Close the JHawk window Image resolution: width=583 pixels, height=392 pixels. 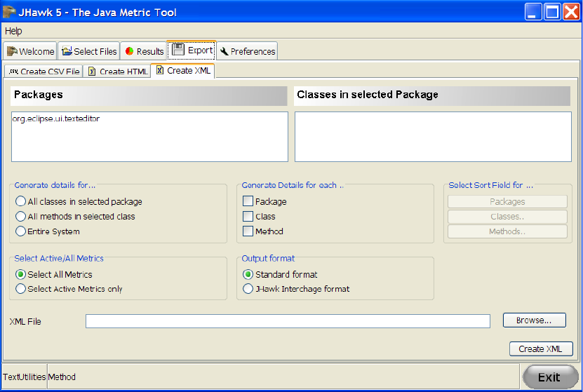pyautogui.click(x=571, y=11)
